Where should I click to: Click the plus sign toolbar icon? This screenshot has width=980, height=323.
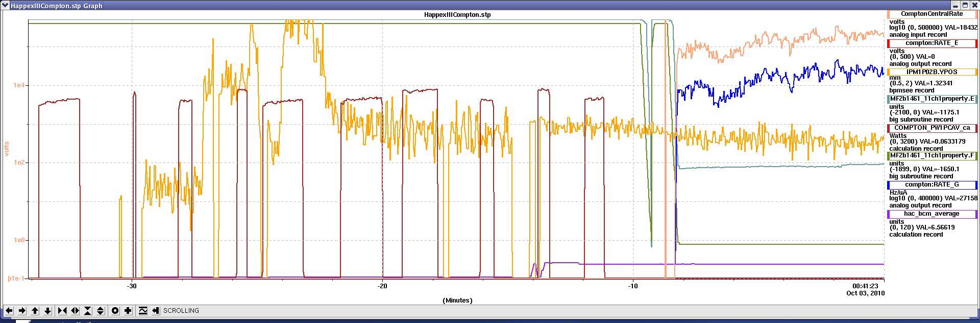(x=128, y=310)
